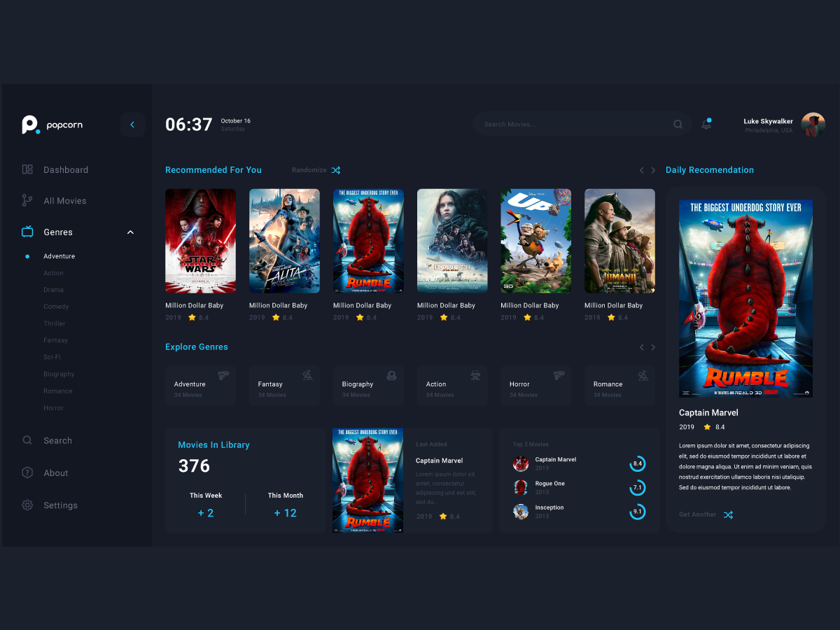Collapse sidebar with the back chevron button
The image size is (840, 630).
point(132,125)
